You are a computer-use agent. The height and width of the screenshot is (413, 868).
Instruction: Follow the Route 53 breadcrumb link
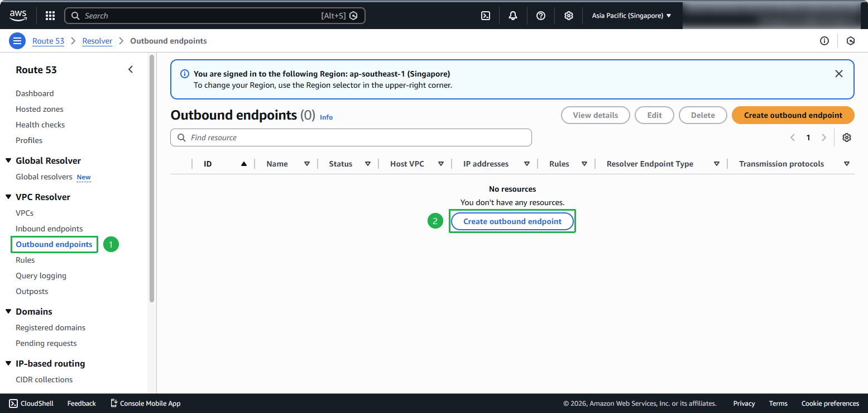click(x=49, y=41)
